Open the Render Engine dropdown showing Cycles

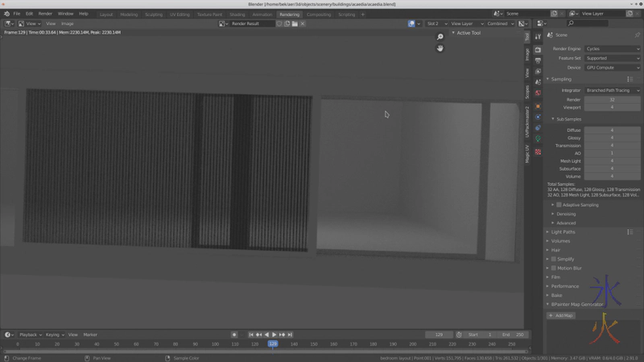[612, 49]
